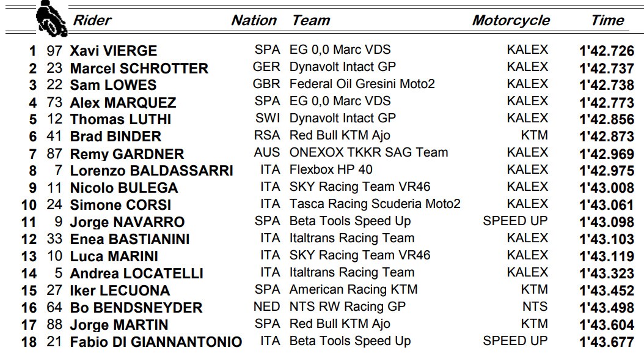Click lap time 1'42.726

607,51
